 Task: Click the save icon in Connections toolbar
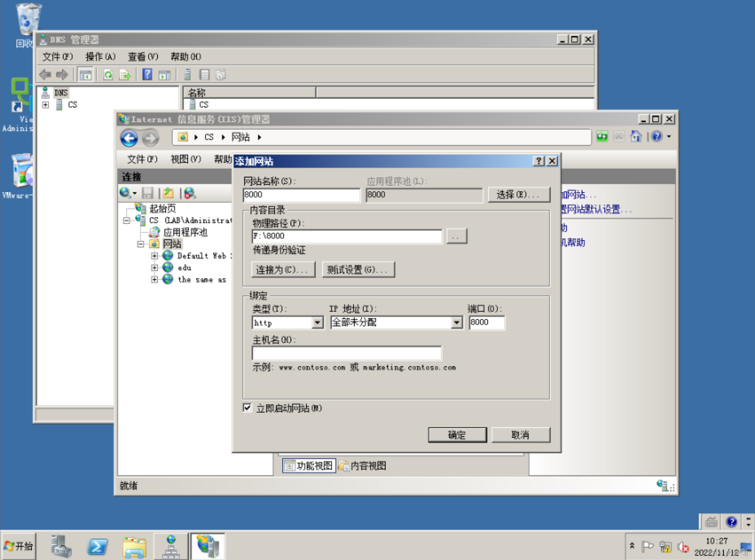pyautogui.click(x=147, y=193)
